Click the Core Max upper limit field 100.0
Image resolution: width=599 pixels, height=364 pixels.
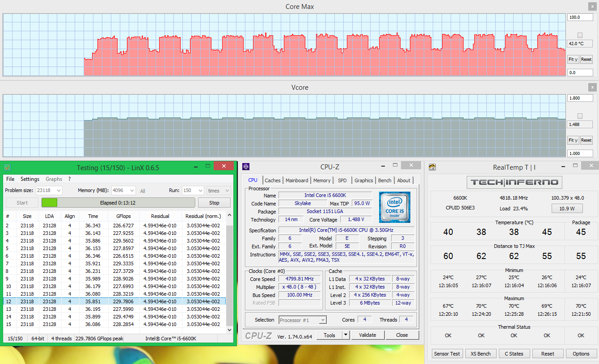pyautogui.click(x=580, y=17)
